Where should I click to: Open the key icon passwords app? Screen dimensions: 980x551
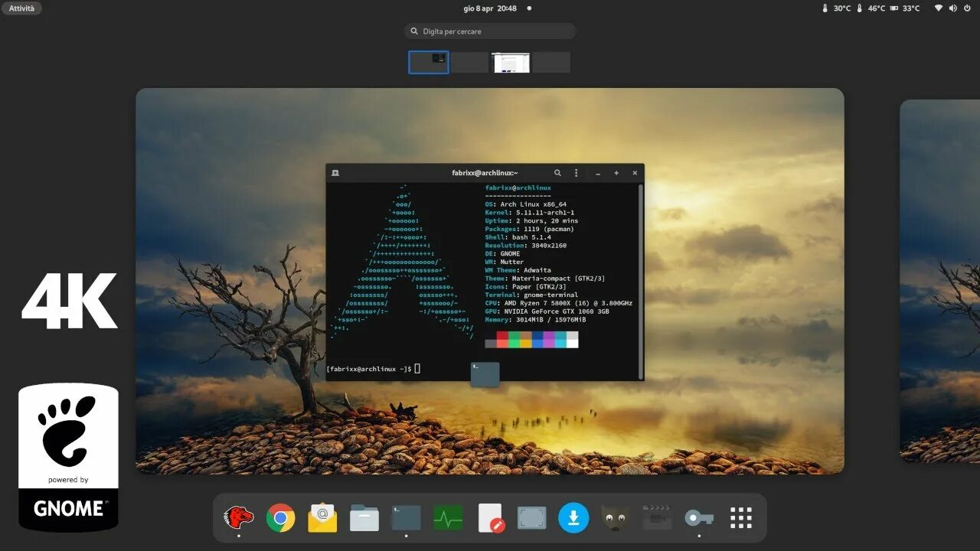(699, 518)
